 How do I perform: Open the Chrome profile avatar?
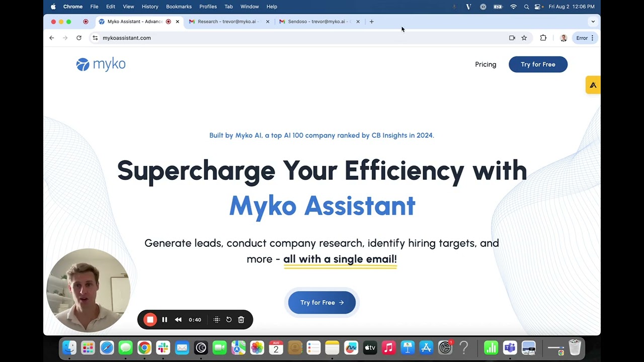click(563, 38)
